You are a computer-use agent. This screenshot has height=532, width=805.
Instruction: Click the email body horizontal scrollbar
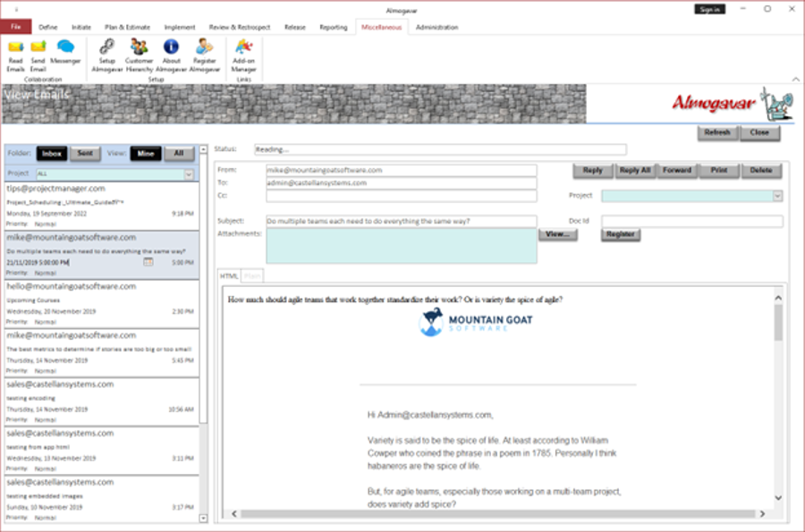tap(498, 513)
